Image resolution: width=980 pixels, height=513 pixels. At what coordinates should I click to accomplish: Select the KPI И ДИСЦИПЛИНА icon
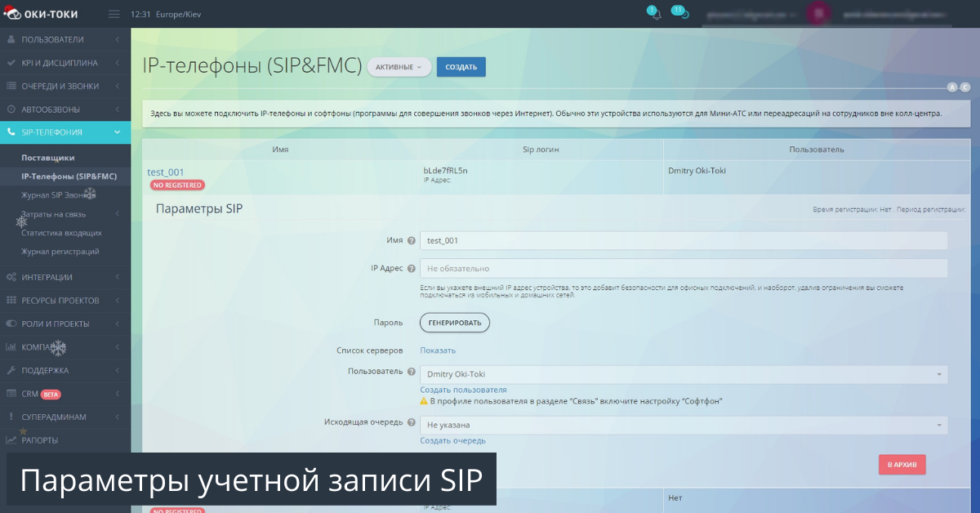[11, 62]
